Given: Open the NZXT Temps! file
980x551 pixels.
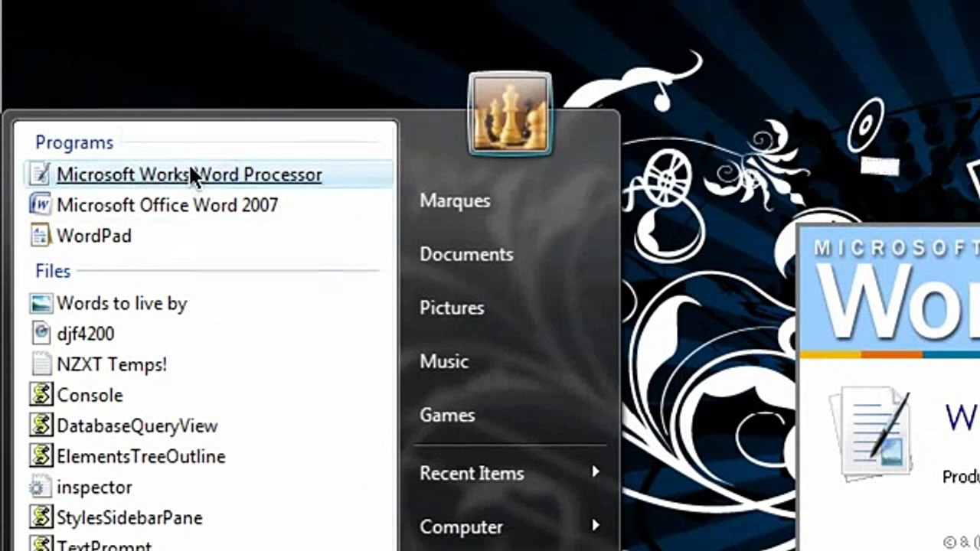Looking at the screenshot, I should point(112,364).
